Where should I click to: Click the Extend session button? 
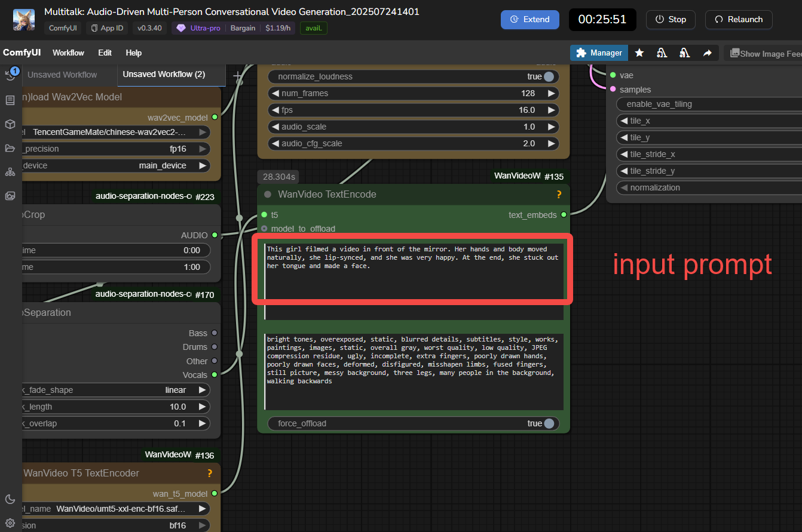pyautogui.click(x=529, y=19)
